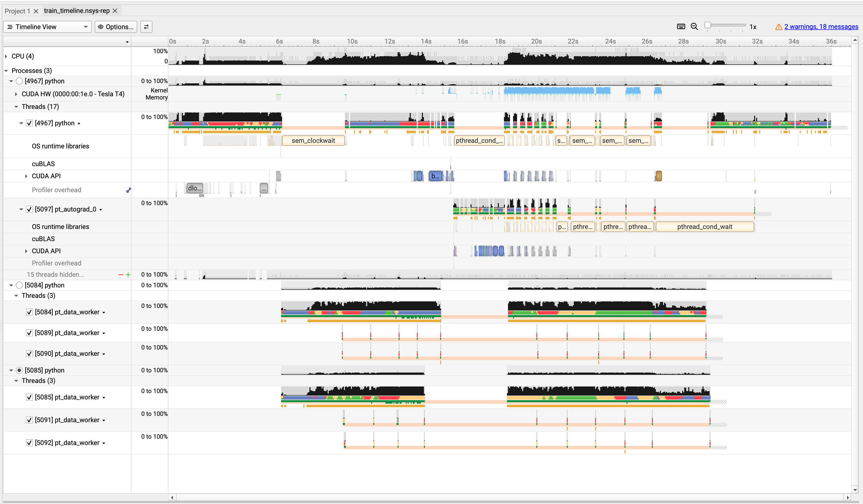Click the swap arrows toolbar button

pyautogui.click(x=146, y=27)
